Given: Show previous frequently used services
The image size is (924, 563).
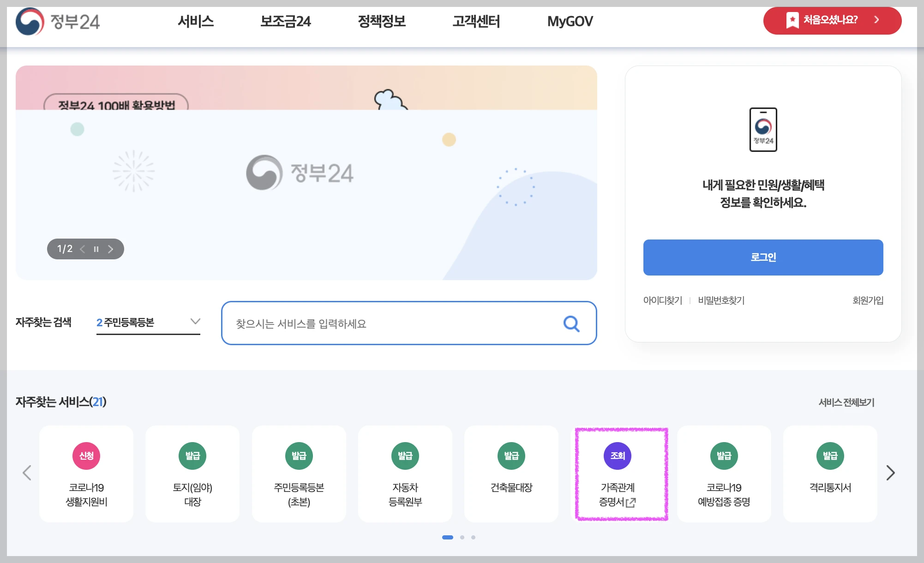Looking at the screenshot, I should (x=27, y=473).
